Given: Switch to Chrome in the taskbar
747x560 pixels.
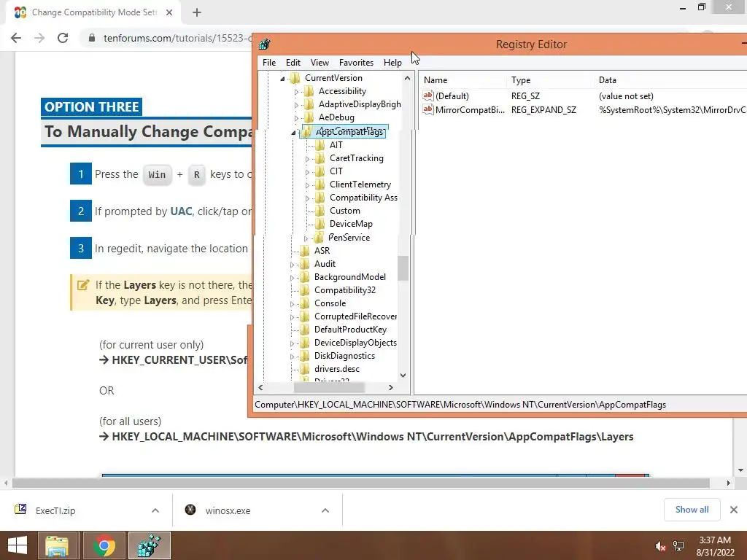Looking at the screenshot, I should tap(104, 545).
